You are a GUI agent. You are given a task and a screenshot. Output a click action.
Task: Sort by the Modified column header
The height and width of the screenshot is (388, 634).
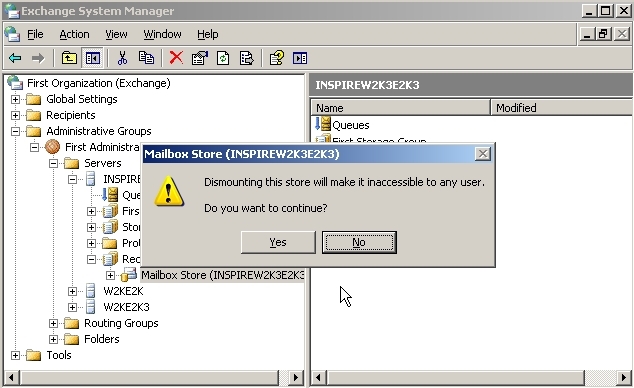click(x=561, y=108)
